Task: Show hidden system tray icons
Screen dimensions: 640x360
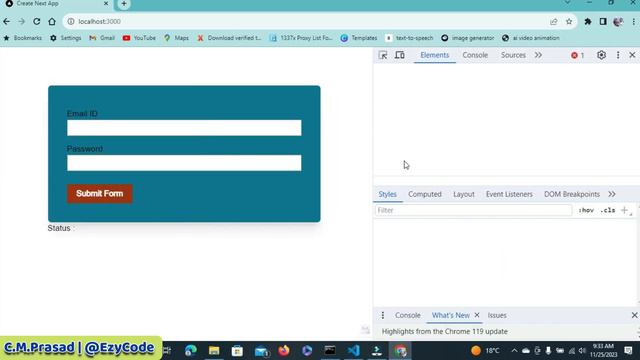Action: click(x=514, y=351)
